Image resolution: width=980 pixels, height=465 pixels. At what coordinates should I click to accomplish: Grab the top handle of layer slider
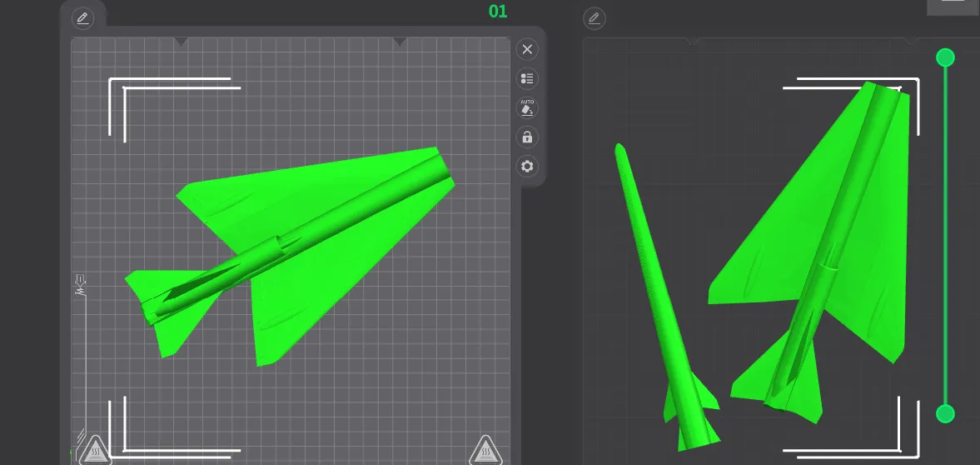pyautogui.click(x=945, y=57)
